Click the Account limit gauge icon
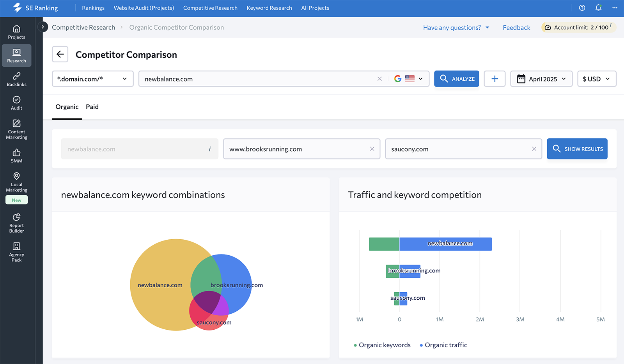The height and width of the screenshot is (364, 624). (548, 27)
